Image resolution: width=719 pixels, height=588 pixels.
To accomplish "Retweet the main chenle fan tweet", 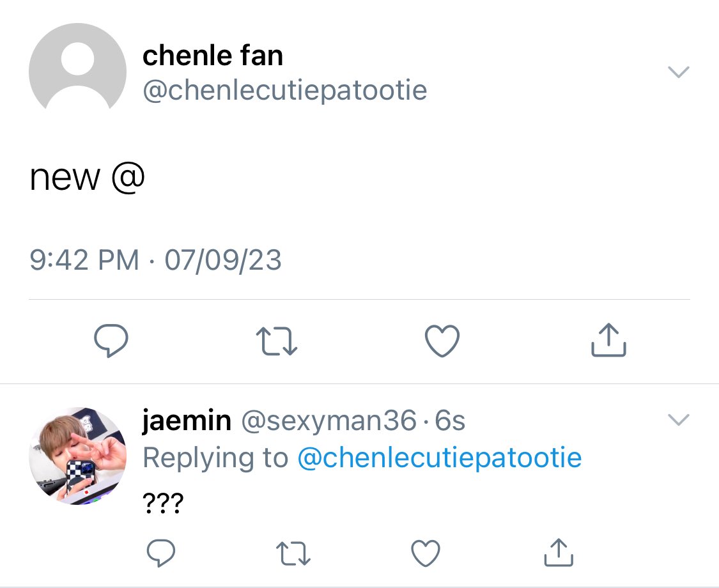I will tap(277, 341).
